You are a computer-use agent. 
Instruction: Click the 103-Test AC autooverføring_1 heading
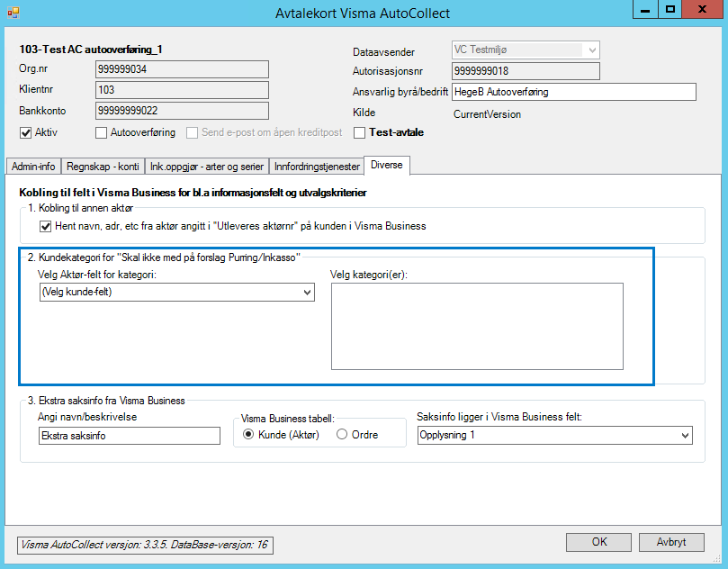coord(91,50)
